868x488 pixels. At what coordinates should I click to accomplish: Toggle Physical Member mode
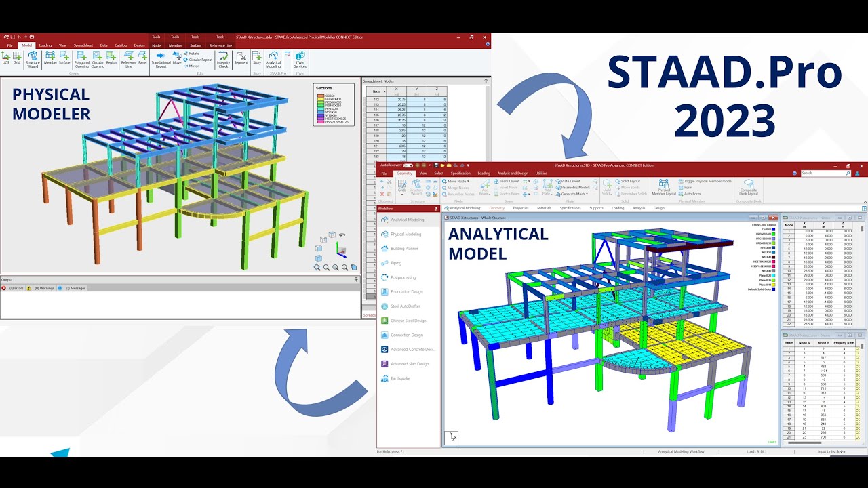click(705, 181)
